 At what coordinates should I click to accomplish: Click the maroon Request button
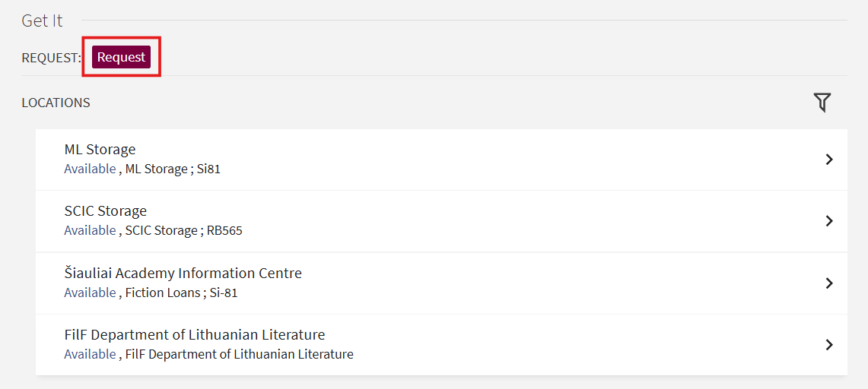121,57
